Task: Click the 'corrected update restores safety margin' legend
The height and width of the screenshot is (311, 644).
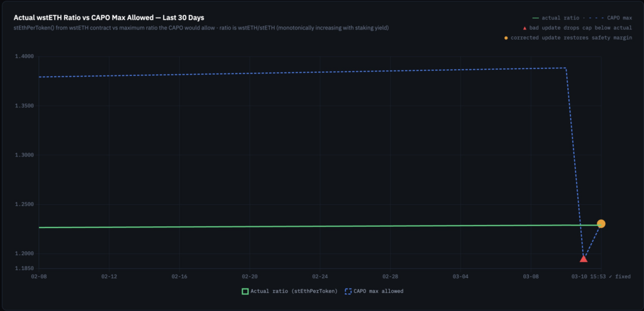Action: click(571, 38)
